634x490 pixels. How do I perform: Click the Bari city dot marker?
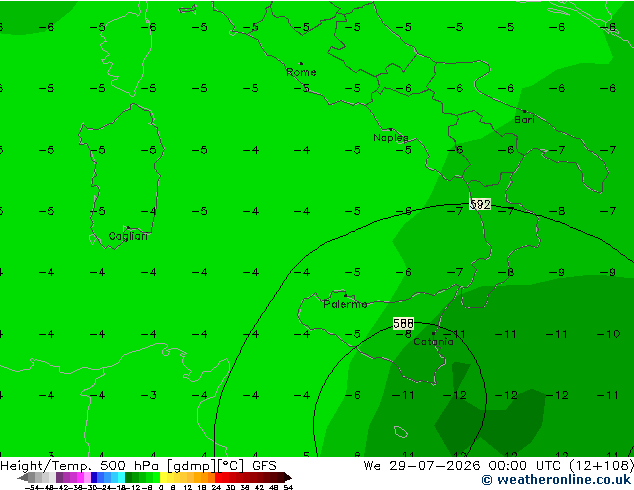(524, 111)
